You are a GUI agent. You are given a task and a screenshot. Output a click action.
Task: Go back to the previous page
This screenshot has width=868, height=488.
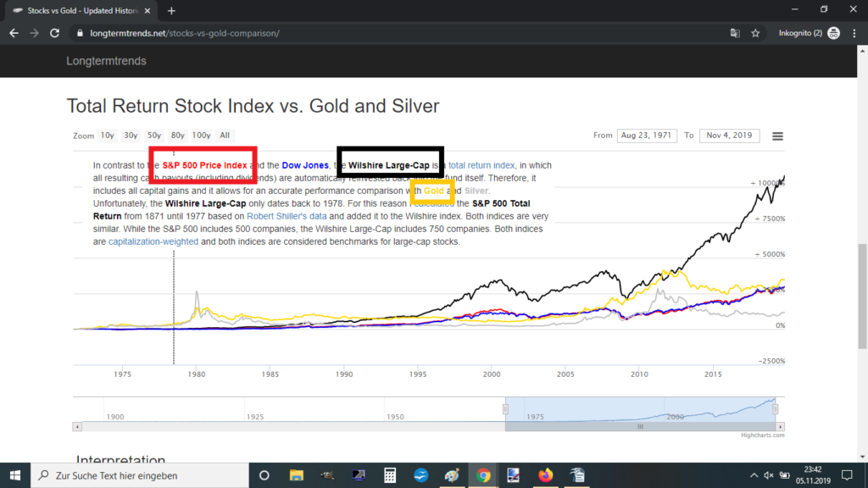(14, 33)
